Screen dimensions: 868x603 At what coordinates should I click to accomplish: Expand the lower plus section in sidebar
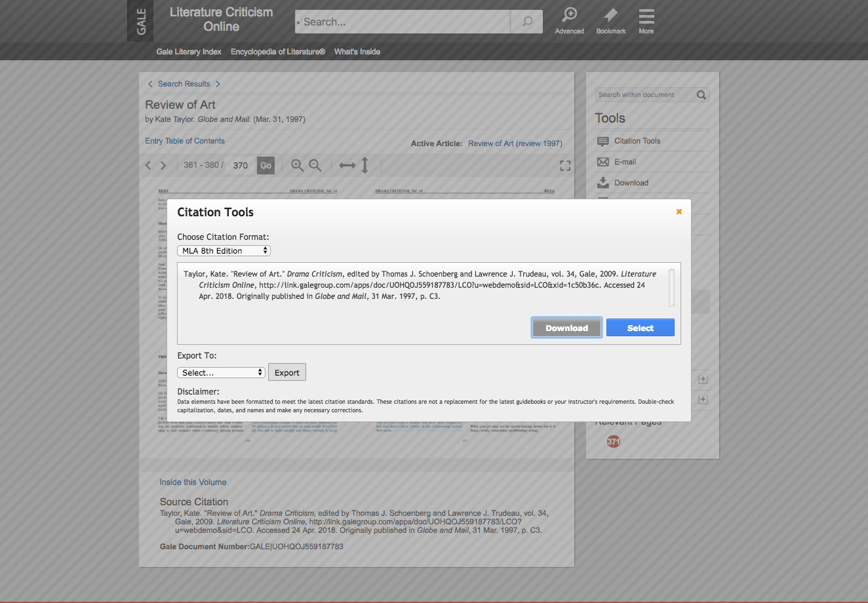(703, 399)
